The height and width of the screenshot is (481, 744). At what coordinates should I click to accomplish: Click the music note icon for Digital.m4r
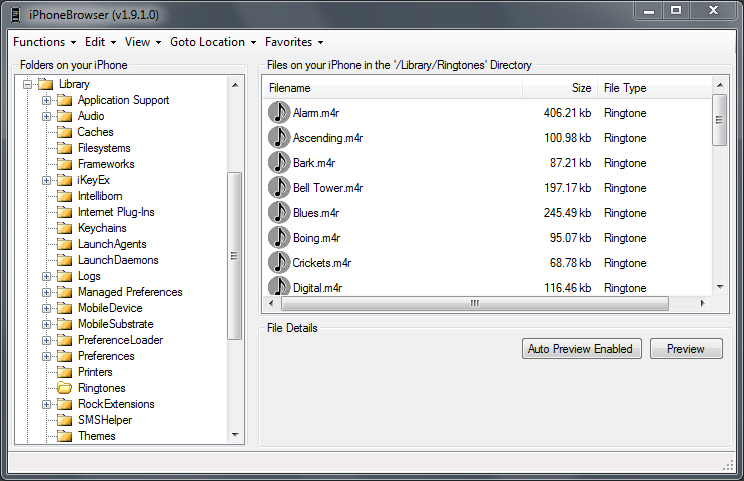[279, 286]
